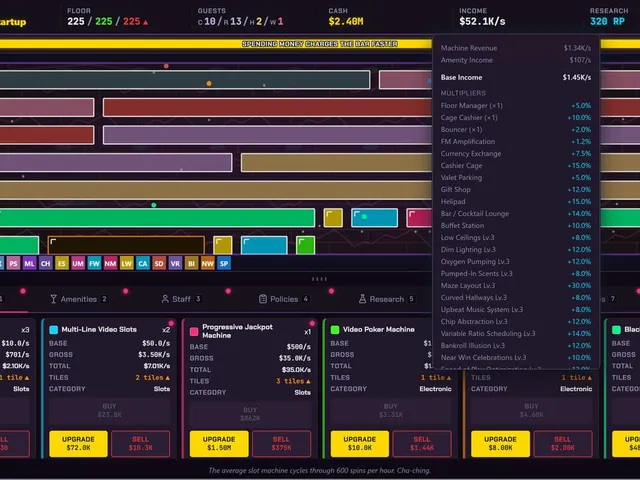Image resolution: width=640 pixels, height=480 pixels.
Task: Click the BI upgrade badge
Action: click(x=191, y=263)
